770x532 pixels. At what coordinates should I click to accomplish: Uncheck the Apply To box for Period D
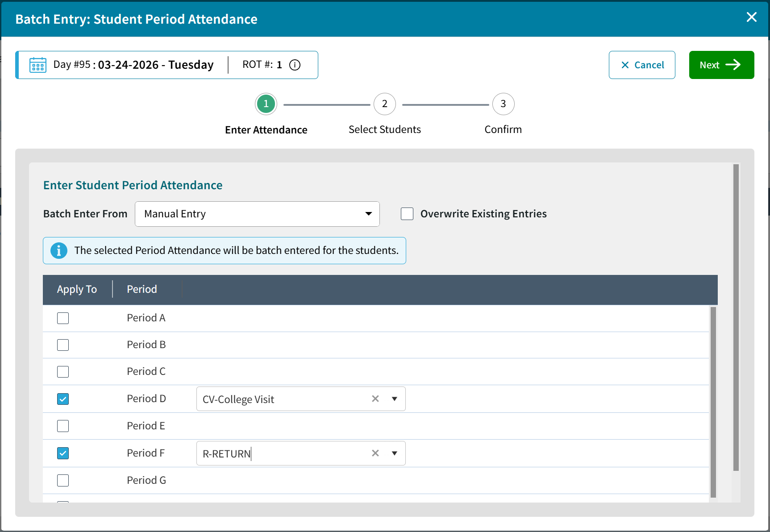tap(63, 399)
